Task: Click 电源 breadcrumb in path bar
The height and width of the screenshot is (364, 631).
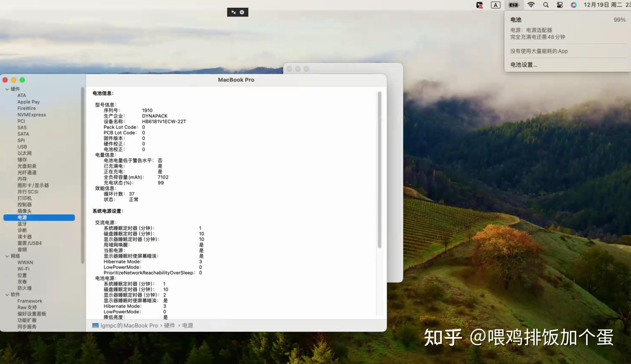Action: [188, 325]
